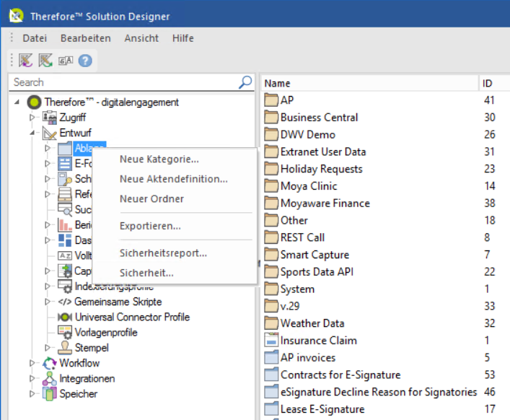The image size is (510, 420).
Task: Open Sicherheitsreport from context menu
Action: click(x=175, y=253)
